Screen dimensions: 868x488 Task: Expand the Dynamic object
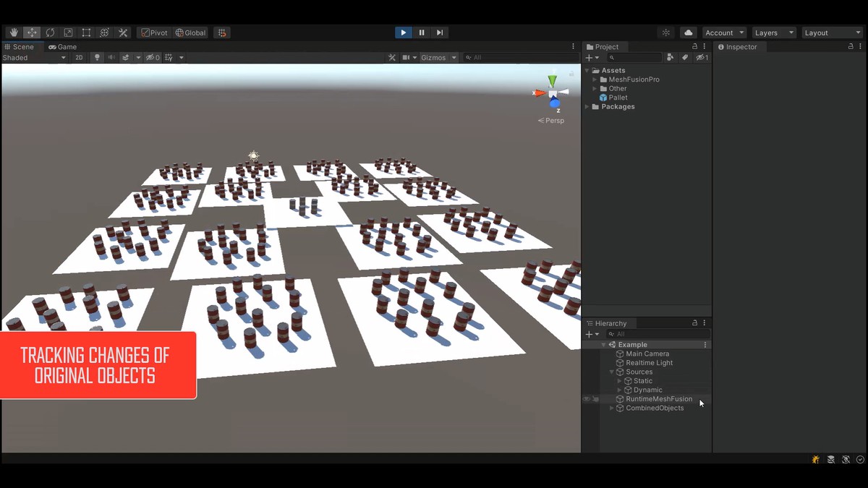click(x=619, y=390)
